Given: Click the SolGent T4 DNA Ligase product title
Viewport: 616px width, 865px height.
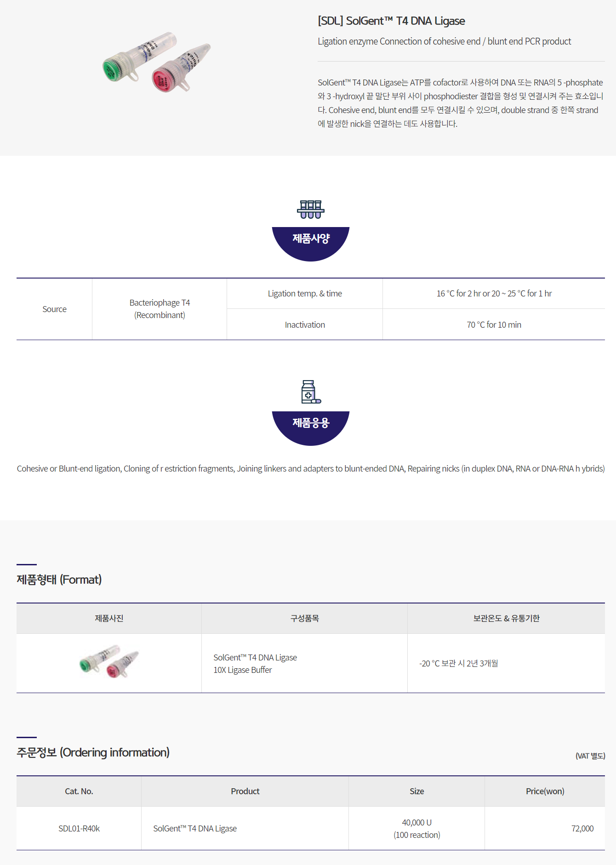Looking at the screenshot, I should click(x=391, y=21).
